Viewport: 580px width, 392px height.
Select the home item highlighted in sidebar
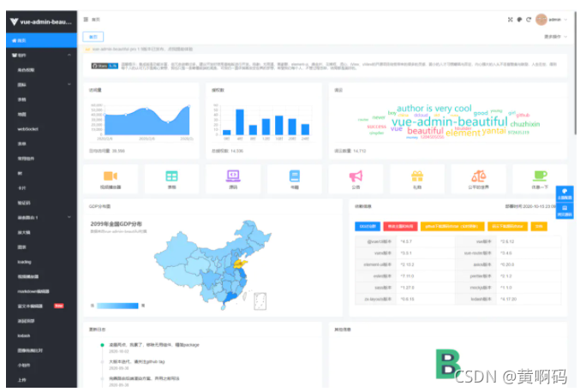click(41, 40)
